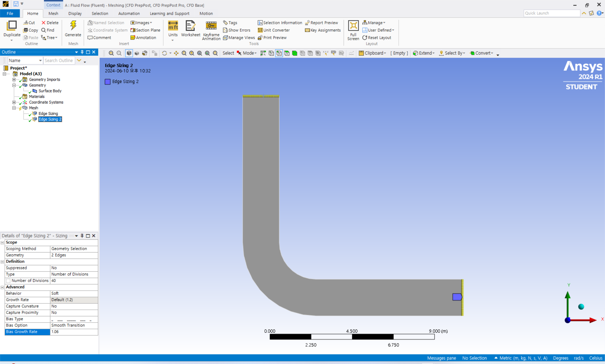
Task: Expand the Coordinate Systems tree node
Action: pyautogui.click(x=14, y=102)
